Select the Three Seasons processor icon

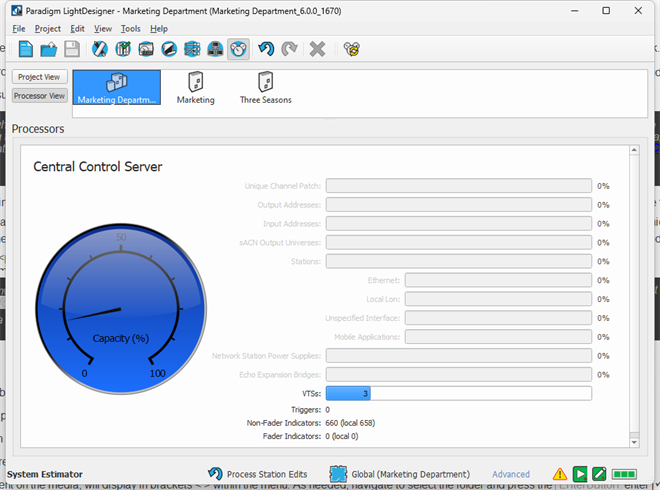[x=266, y=88]
